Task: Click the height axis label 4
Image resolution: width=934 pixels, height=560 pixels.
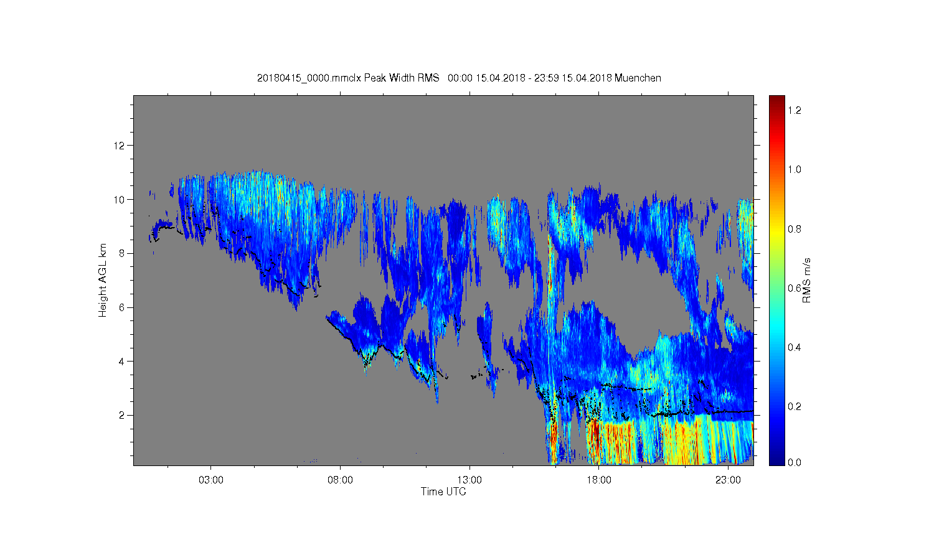Action: coord(123,361)
